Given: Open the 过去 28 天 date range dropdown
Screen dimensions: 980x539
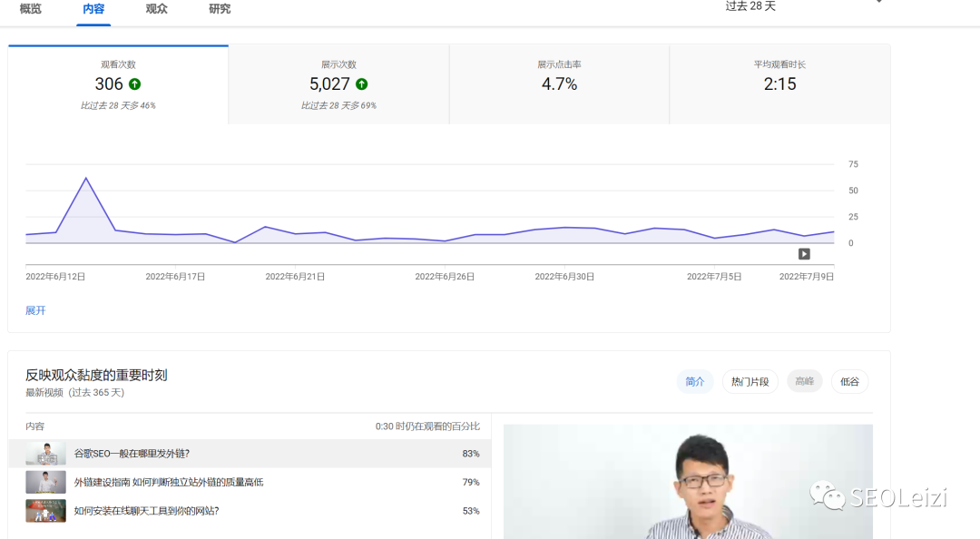Looking at the screenshot, I should coord(804,6).
